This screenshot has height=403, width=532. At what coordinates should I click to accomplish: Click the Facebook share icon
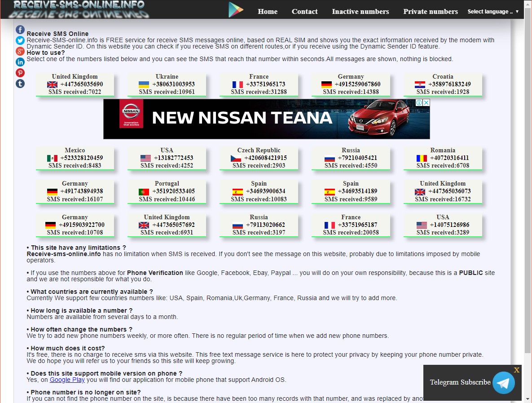[x=20, y=30]
